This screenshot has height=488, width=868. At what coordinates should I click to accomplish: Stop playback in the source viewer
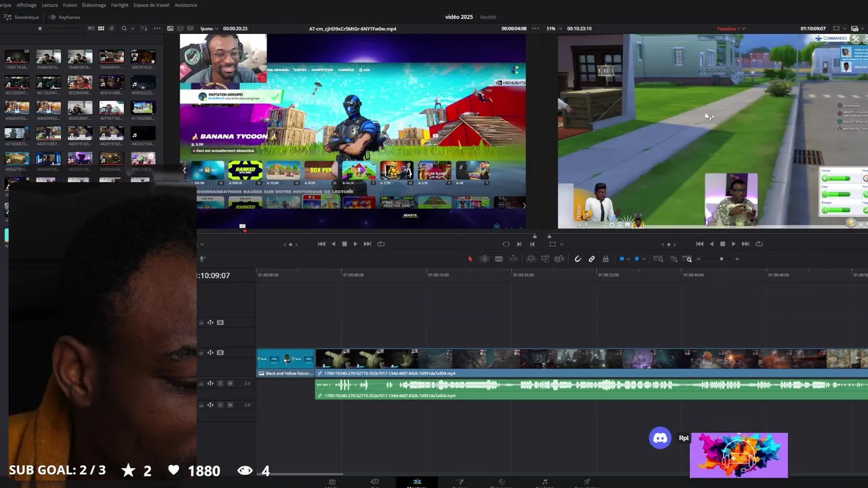point(344,244)
